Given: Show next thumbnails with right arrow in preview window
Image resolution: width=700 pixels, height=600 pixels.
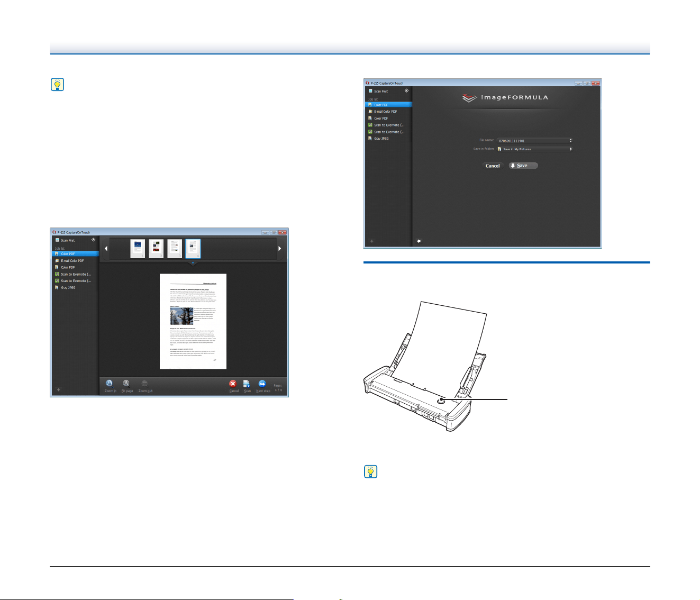Looking at the screenshot, I should [x=279, y=248].
